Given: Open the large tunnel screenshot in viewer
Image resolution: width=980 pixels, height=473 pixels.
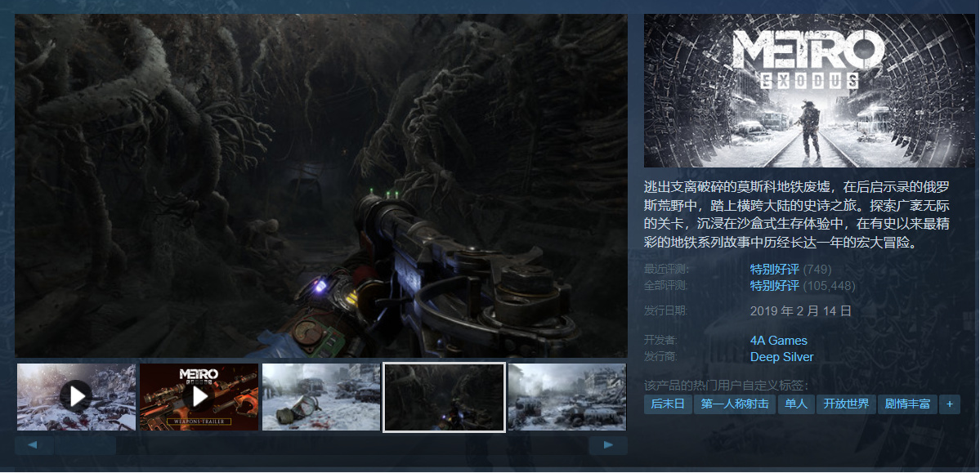Looking at the screenshot, I should pyautogui.click(x=320, y=185).
